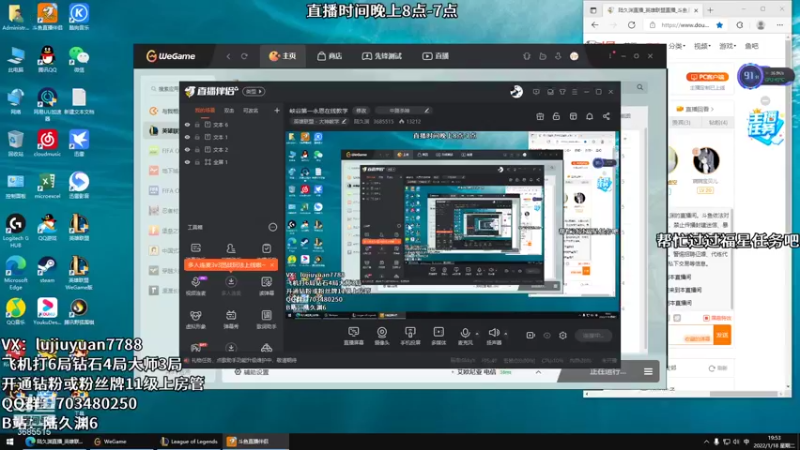Dismiss the orange 多人连麦 tooltip banner

coord(272,265)
